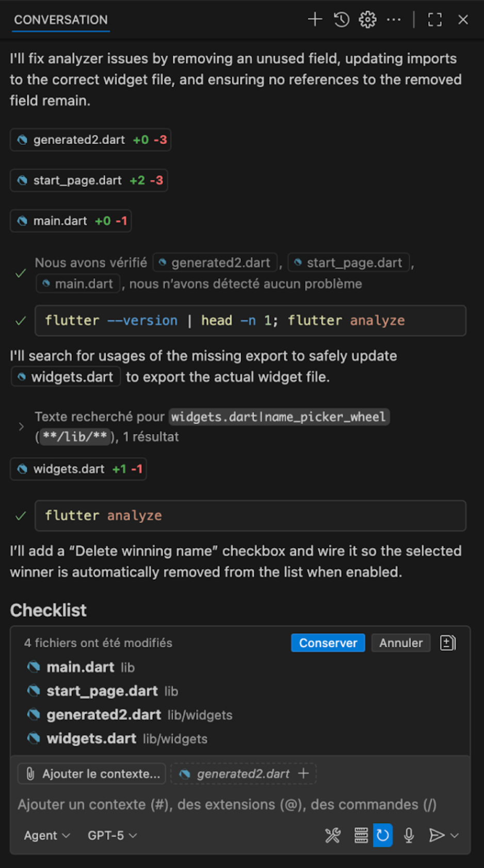Open the configure tools icon
484x868 pixels.
(333, 835)
